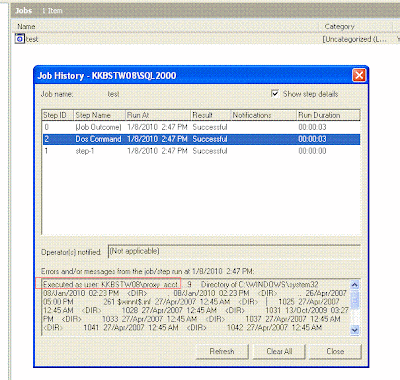Click in Operator(s) notified field
This screenshot has width=400, height=380.
[234, 251]
